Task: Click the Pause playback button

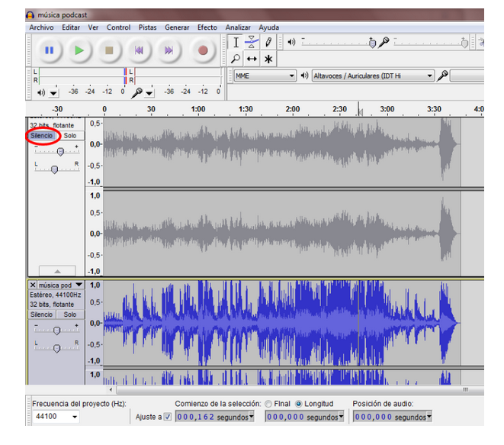Action: 50,51
